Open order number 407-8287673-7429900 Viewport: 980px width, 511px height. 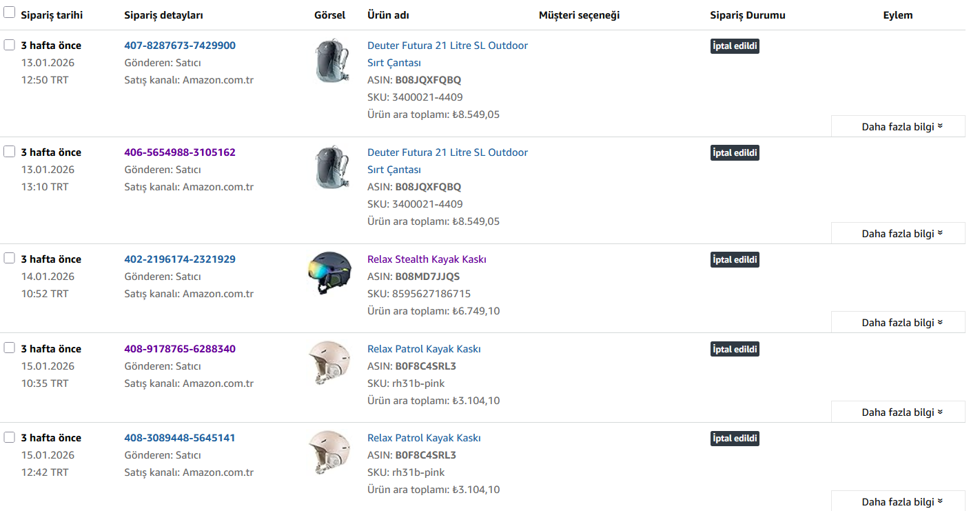click(180, 46)
